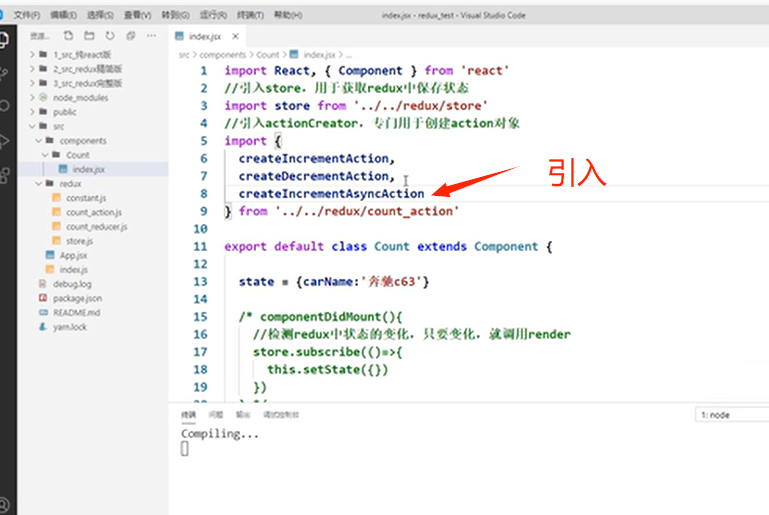Image resolution: width=769 pixels, height=515 pixels.
Task: Click the debug.log file icon
Action: (43, 283)
